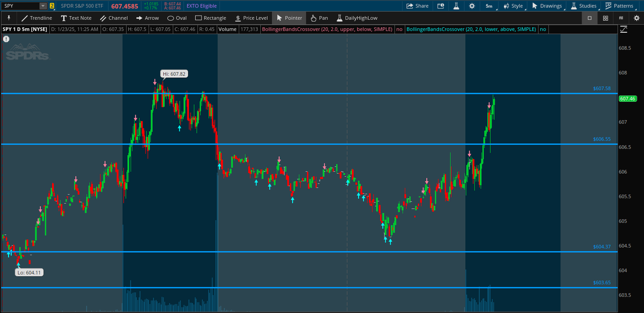644x313 pixels.
Task: Click the cyan BollingerBandsCrossover lower study label
Action: (x=472, y=29)
